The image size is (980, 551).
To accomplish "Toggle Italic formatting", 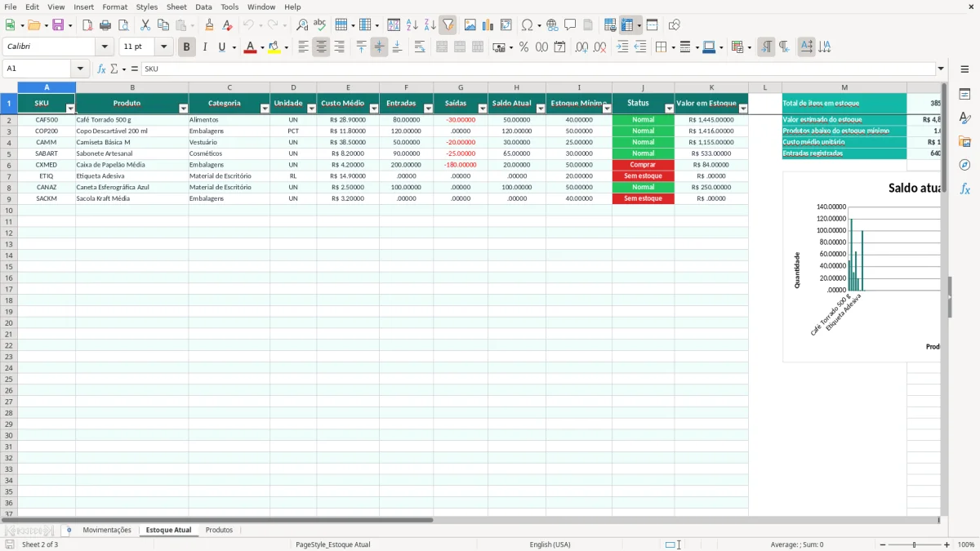I will (x=205, y=47).
